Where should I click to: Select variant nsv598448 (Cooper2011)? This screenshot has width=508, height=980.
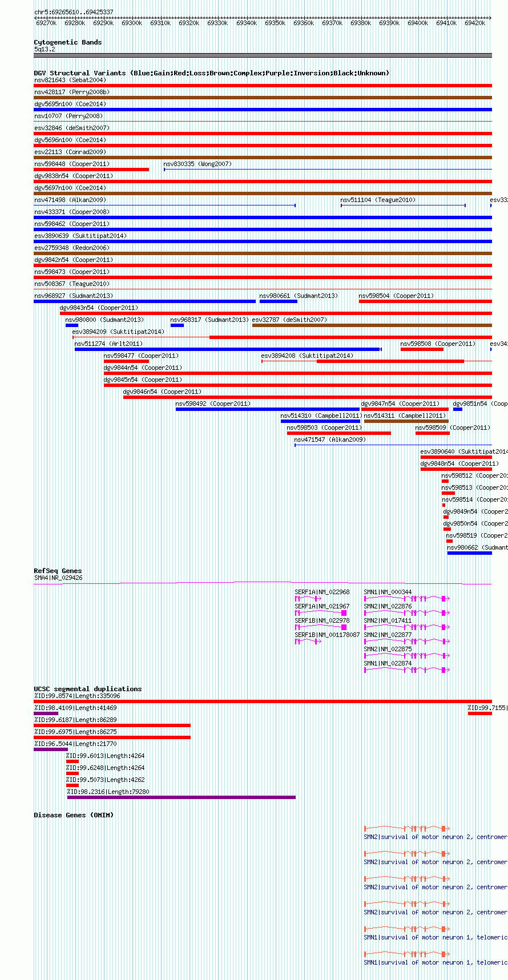91,169
